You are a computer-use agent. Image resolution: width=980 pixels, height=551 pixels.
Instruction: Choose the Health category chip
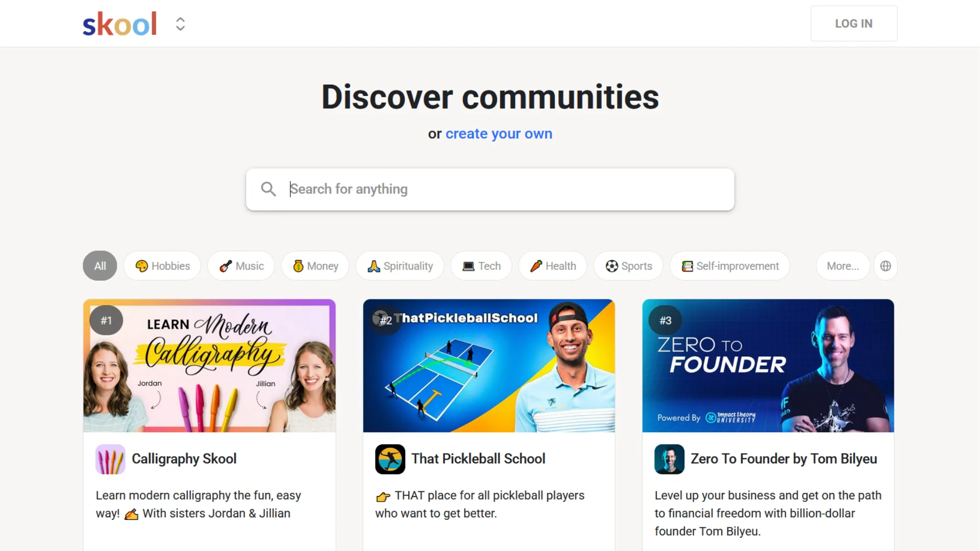point(553,266)
